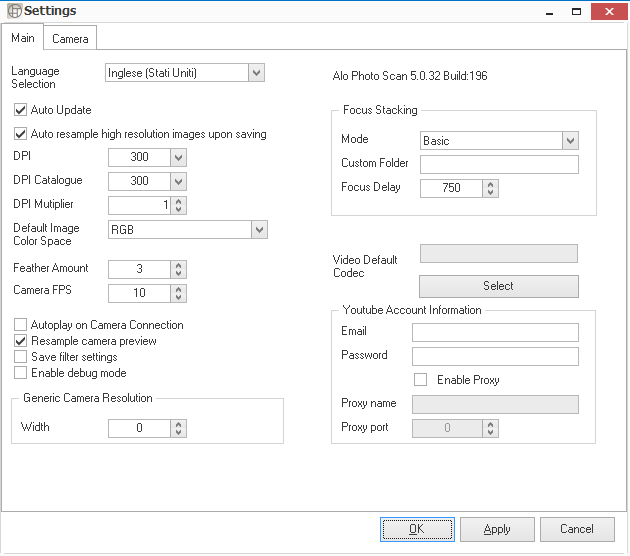Decrease the Focus Delay value
This screenshot has width=630, height=556.
pyautogui.click(x=490, y=192)
